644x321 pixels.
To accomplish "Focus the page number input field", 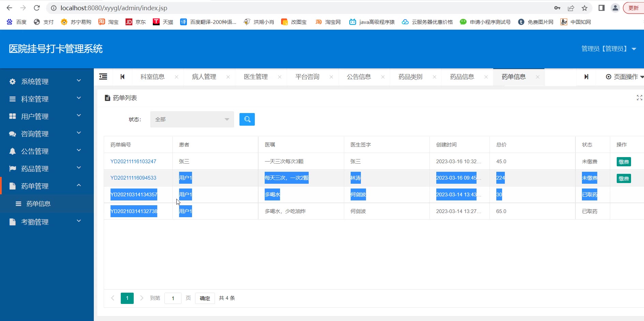I will [x=173, y=298].
